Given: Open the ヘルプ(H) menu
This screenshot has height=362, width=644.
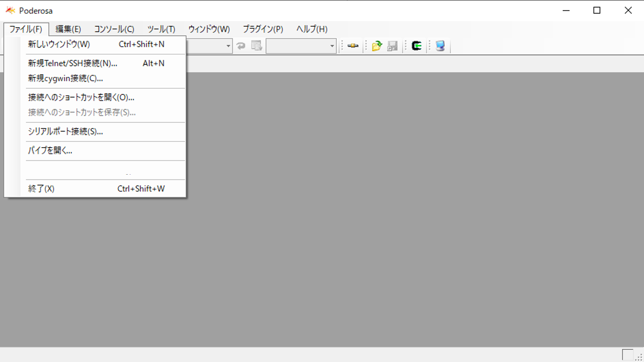Looking at the screenshot, I should pos(312,29).
